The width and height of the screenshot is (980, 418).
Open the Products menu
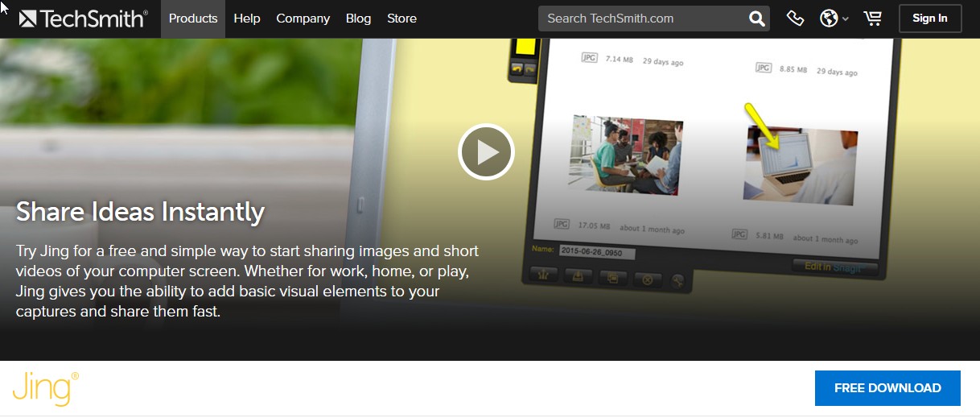tap(193, 18)
